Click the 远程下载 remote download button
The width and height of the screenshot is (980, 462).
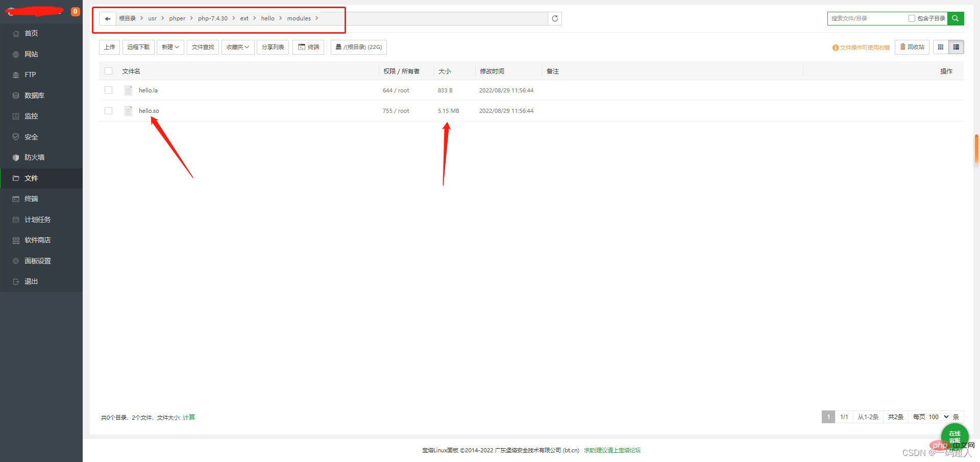(x=138, y=47)
